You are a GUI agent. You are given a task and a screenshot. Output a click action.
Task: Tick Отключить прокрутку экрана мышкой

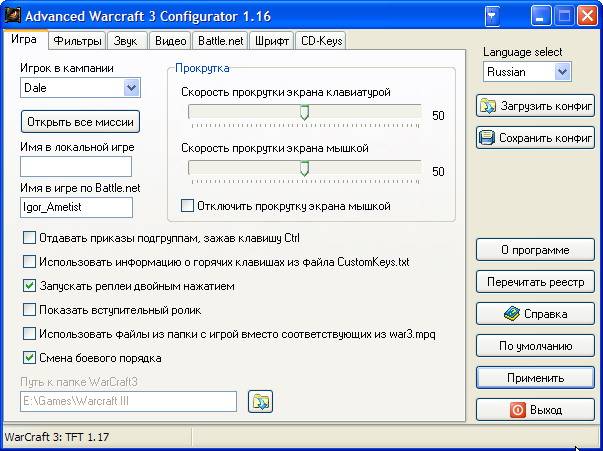point(187,206)
